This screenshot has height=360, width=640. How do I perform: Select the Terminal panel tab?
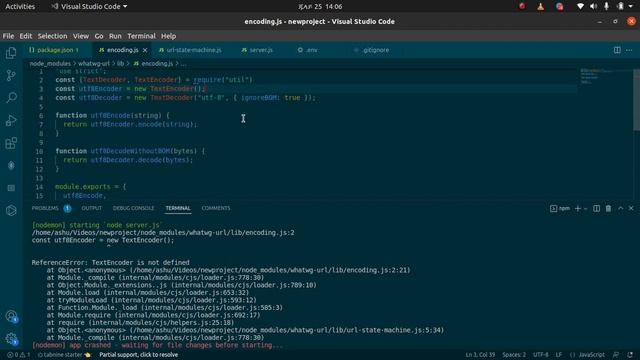tap(178, 208)
